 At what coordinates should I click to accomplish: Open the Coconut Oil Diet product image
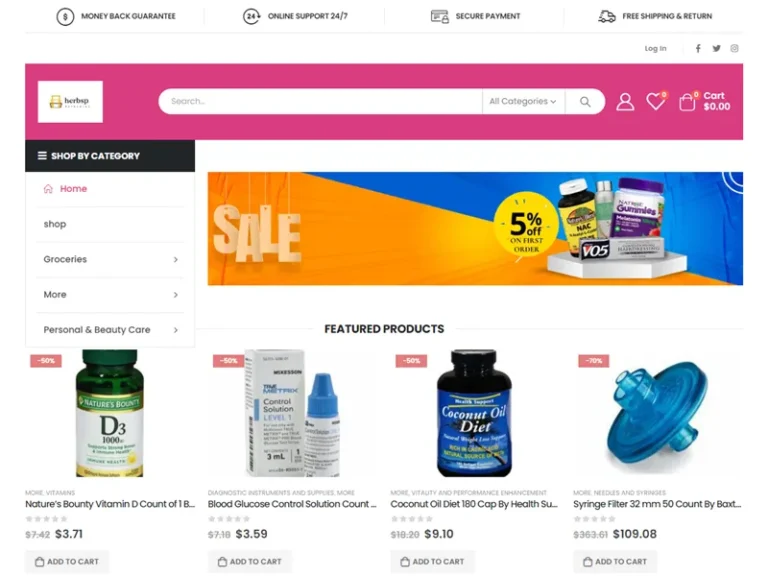(474, 413)
